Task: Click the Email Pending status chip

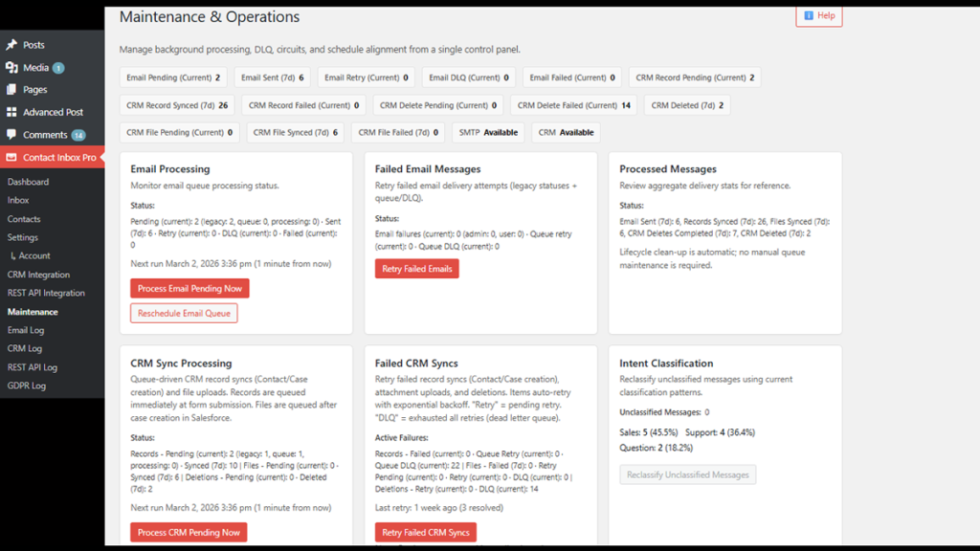Action: pyautogui.click(x=173, y=77)
